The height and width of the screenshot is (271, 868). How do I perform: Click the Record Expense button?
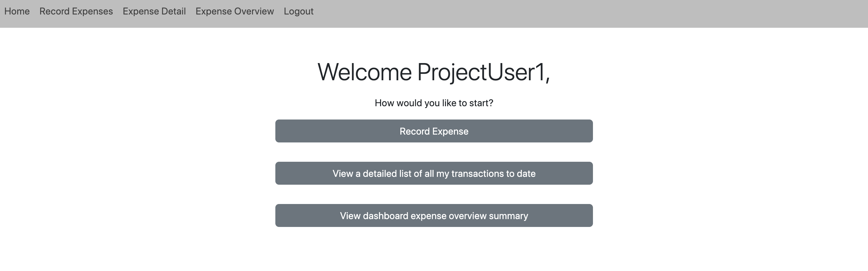click(x=434, y=131)
